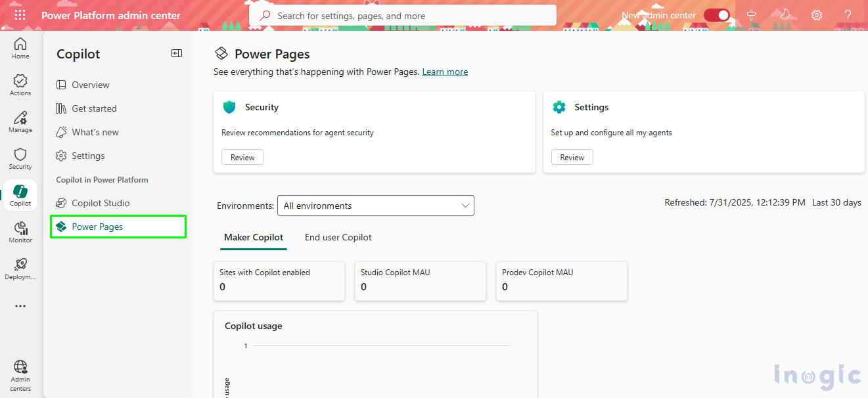The width and height of the screenshot is (868, 398).
Task: Click the Copilot pane heading
Action: tap(78, 54)
